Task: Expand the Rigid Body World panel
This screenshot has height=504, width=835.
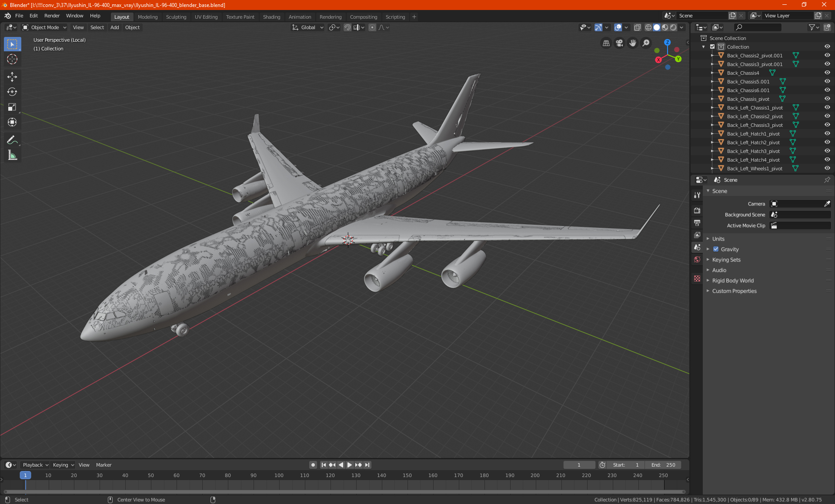Action: pos(732,280)
